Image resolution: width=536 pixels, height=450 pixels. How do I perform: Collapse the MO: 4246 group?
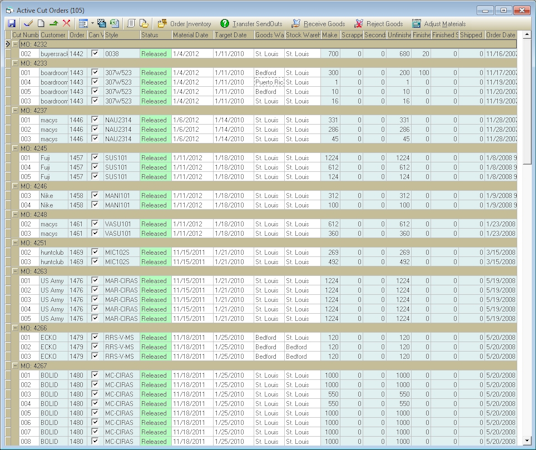(15, 186)
